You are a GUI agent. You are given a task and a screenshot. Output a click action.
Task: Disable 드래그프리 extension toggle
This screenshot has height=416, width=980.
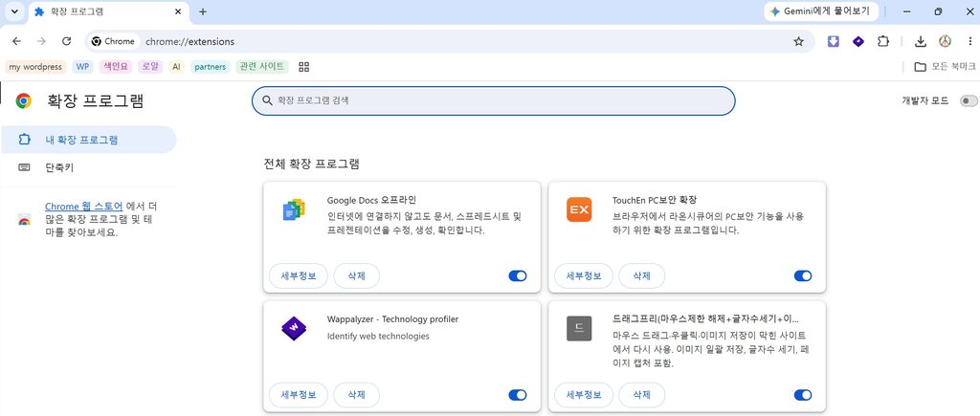tap(803, 395)
